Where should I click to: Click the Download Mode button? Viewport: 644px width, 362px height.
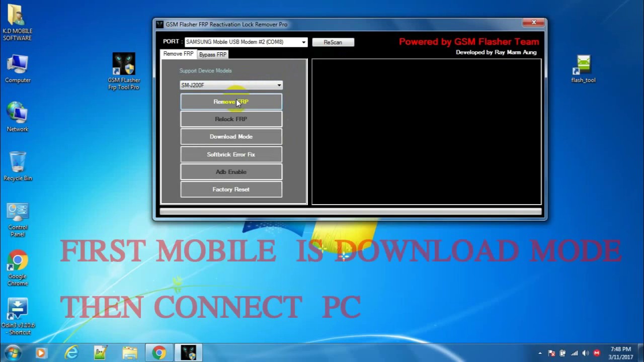[231, 137]
